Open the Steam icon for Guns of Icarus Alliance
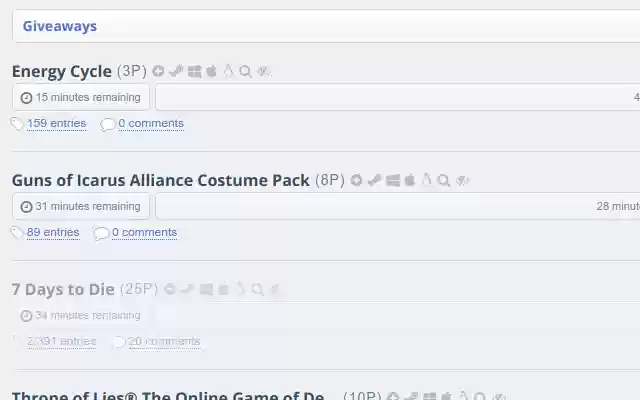640x400 pixels. click(374, 180)
